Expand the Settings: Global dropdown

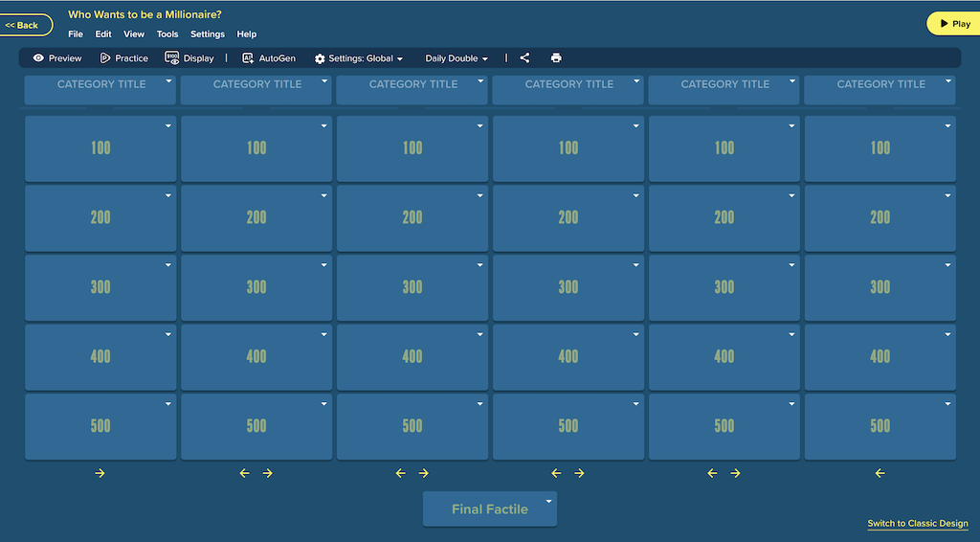tap(359, 58)
